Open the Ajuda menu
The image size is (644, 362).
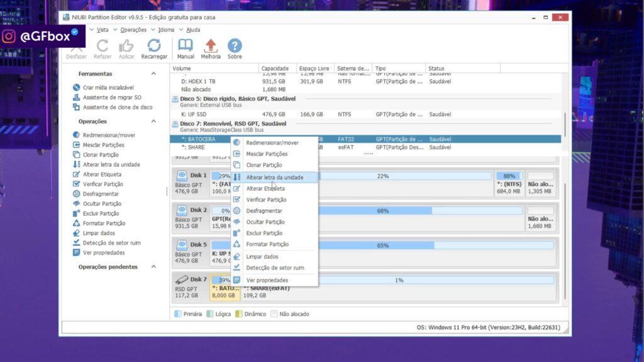point(193,30)
